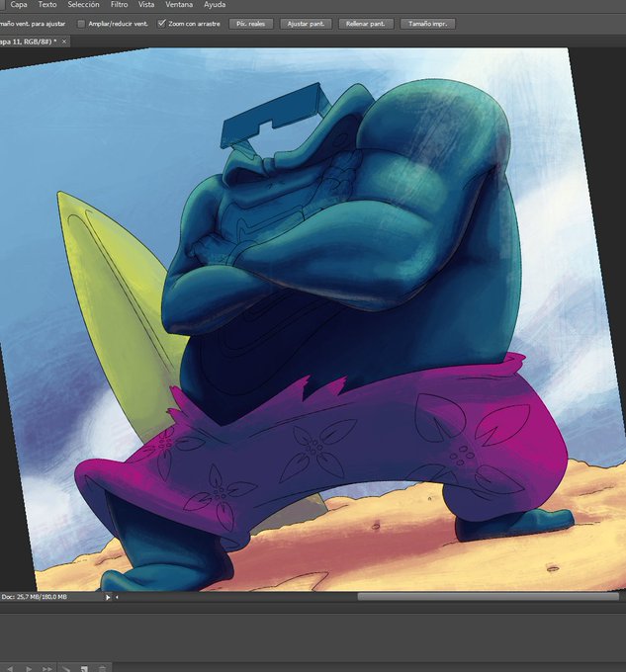This screenshot has width=626, height=672.
Task: Open the Ventana menu
Action: pyautogui.click(x=179, y=5)
